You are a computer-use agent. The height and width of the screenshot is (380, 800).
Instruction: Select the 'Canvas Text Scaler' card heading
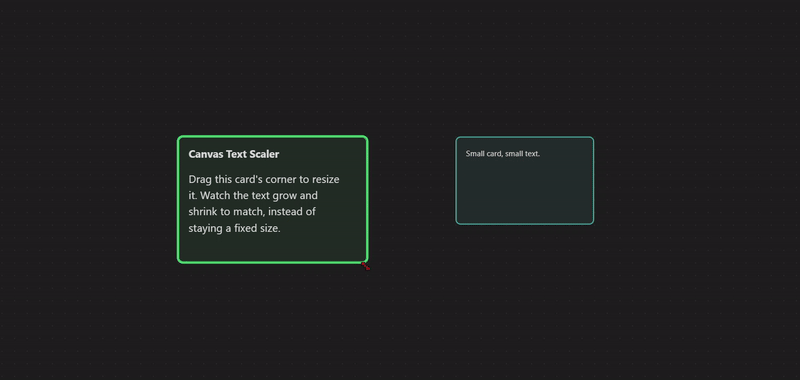pyautogui.click(x=234, y=154)
